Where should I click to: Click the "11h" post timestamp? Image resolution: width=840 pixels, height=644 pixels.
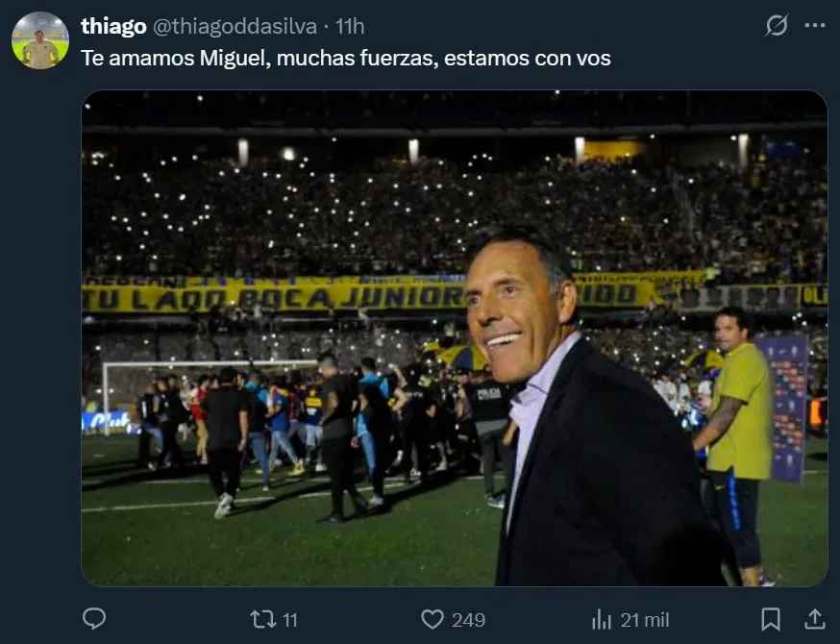350,26
